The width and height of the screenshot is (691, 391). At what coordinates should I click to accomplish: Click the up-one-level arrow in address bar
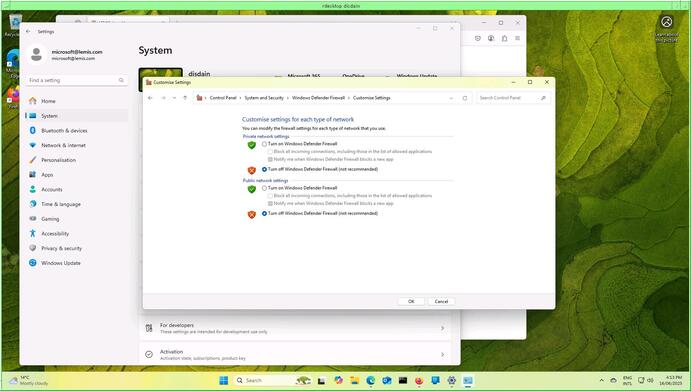click(185, 98)
